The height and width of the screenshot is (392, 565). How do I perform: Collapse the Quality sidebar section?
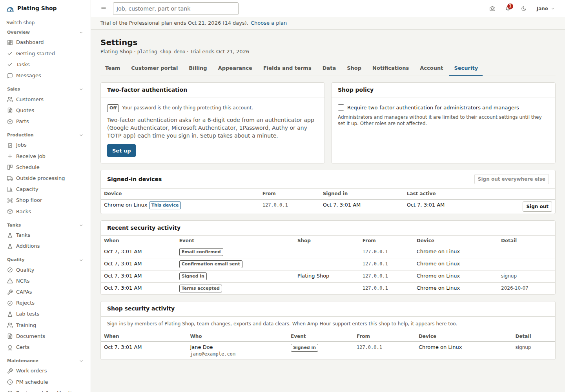point(81,260)
